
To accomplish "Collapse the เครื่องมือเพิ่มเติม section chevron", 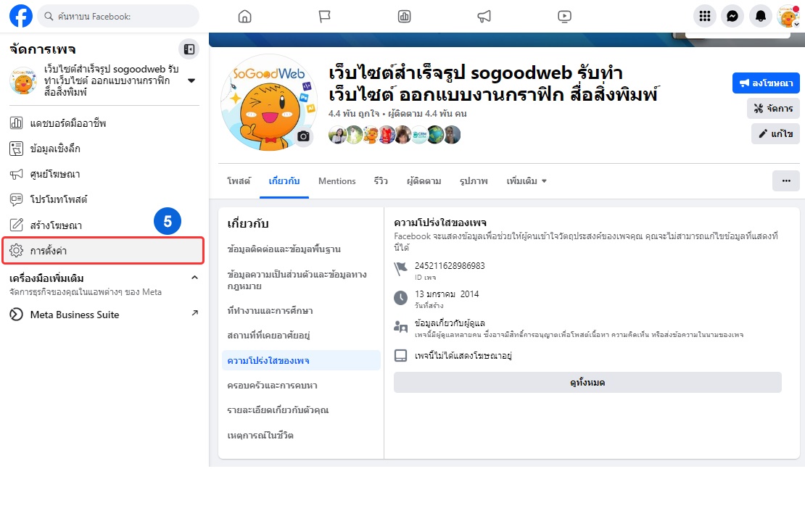I will coord(194,278).
